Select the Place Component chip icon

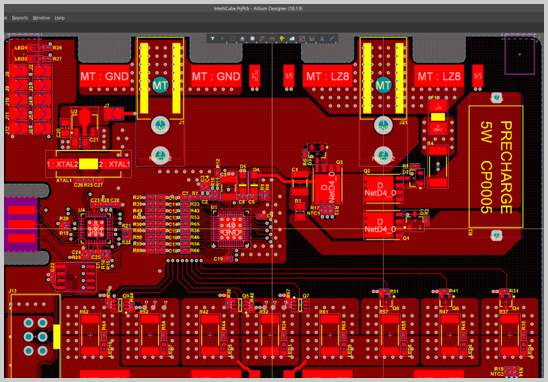coord(252,39)
